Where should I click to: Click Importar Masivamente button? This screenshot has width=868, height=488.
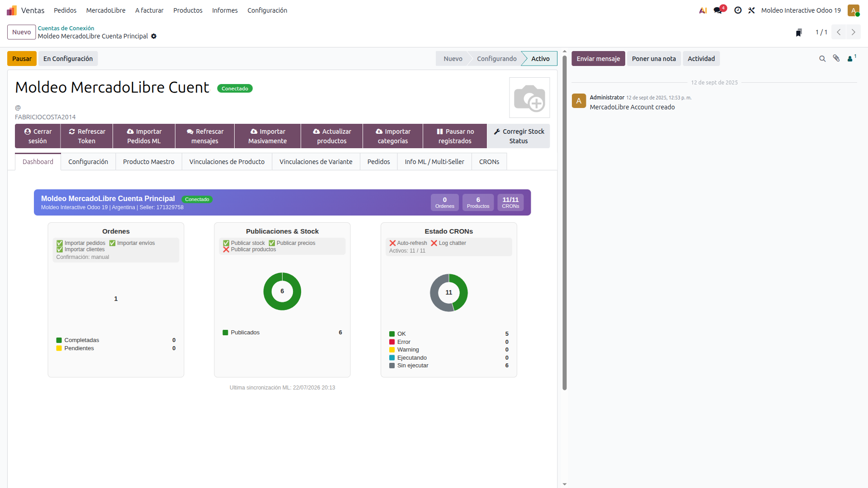click(x=268, y=136)
